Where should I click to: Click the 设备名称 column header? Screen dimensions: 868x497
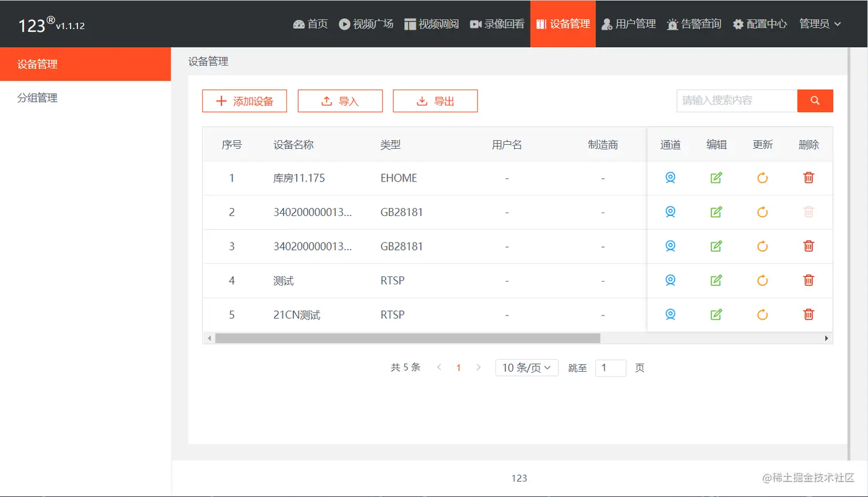[x=293, y=145]
